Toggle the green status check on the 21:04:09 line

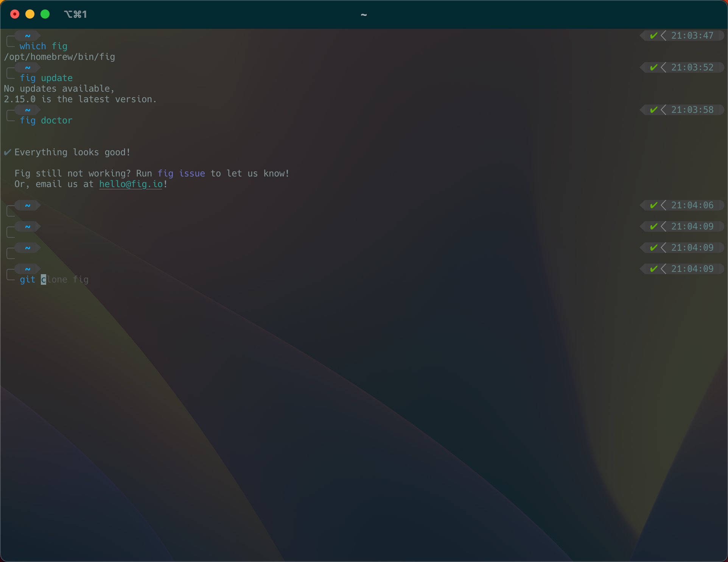pyautogui.click(x=654, y=226)
